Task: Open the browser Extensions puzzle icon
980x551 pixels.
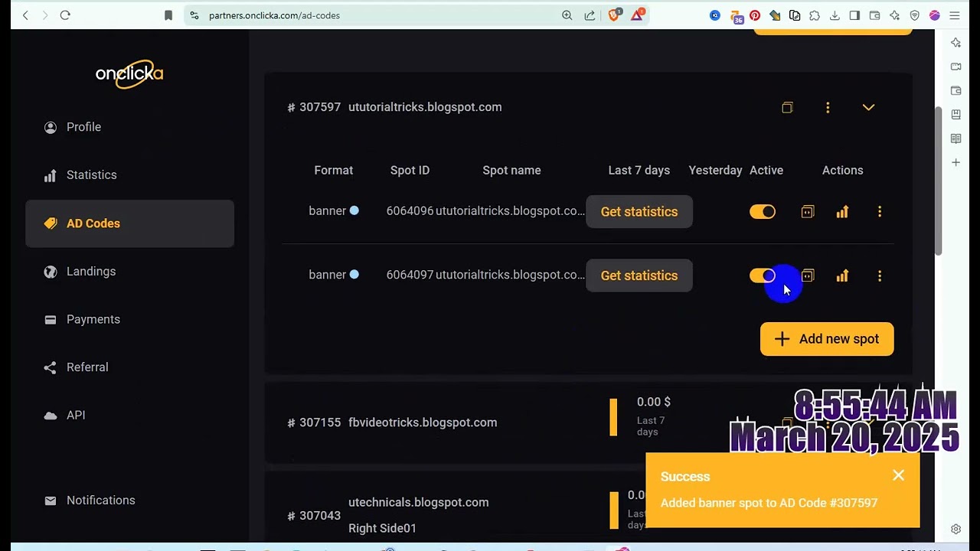Action: (815, 15)
